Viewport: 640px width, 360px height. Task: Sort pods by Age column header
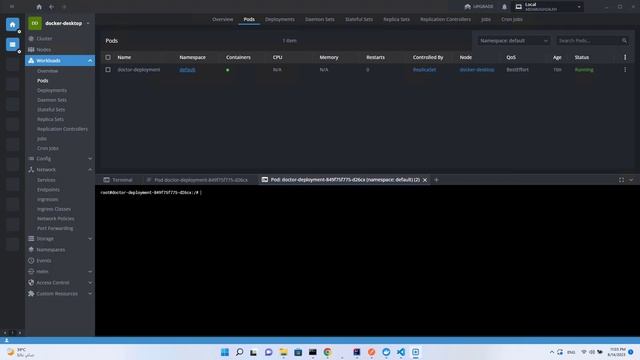557,58
